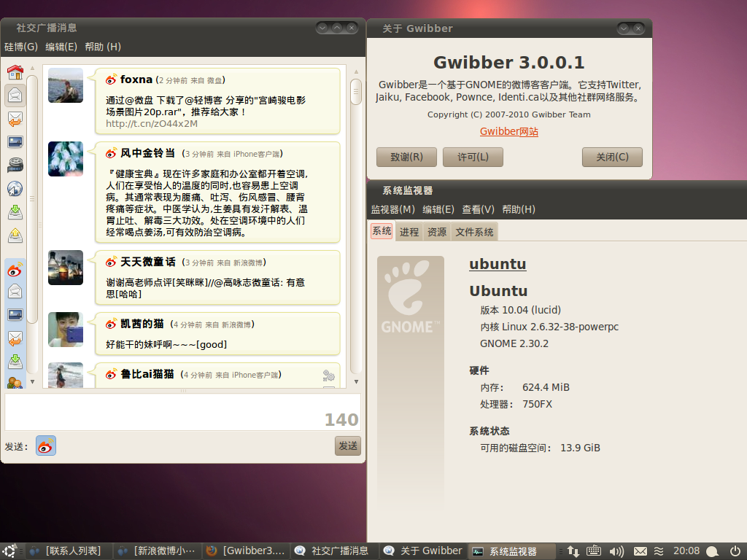Open Weibo account Replies icon
The image size is (747, 560).
click(15, 338)
